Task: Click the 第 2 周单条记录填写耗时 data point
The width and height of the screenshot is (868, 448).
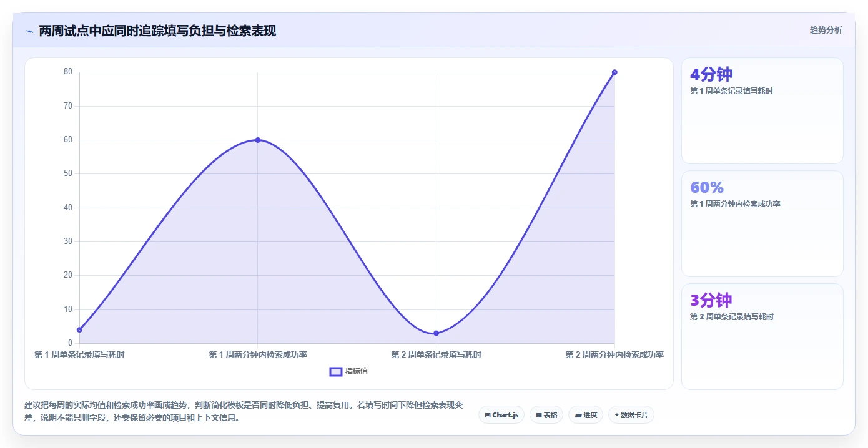Action: 436,333
